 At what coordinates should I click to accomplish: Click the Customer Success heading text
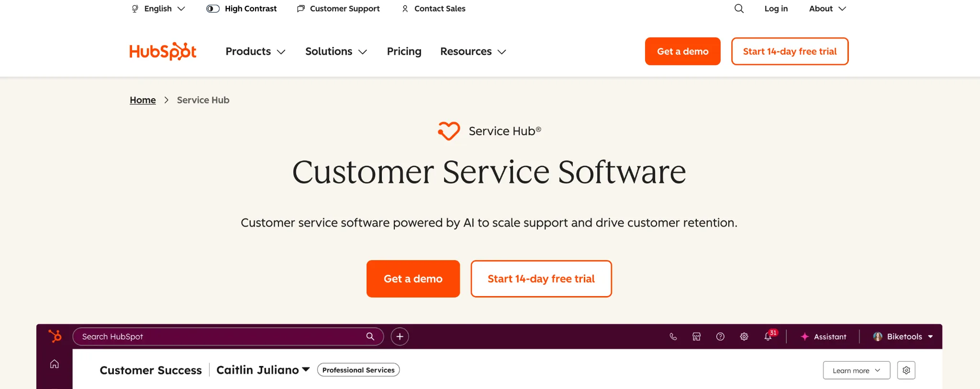click(x=151, y=370)
